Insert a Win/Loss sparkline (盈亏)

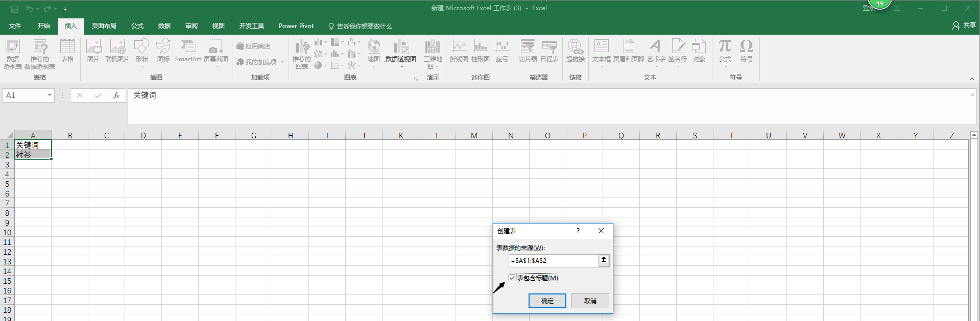pos(502,51)
